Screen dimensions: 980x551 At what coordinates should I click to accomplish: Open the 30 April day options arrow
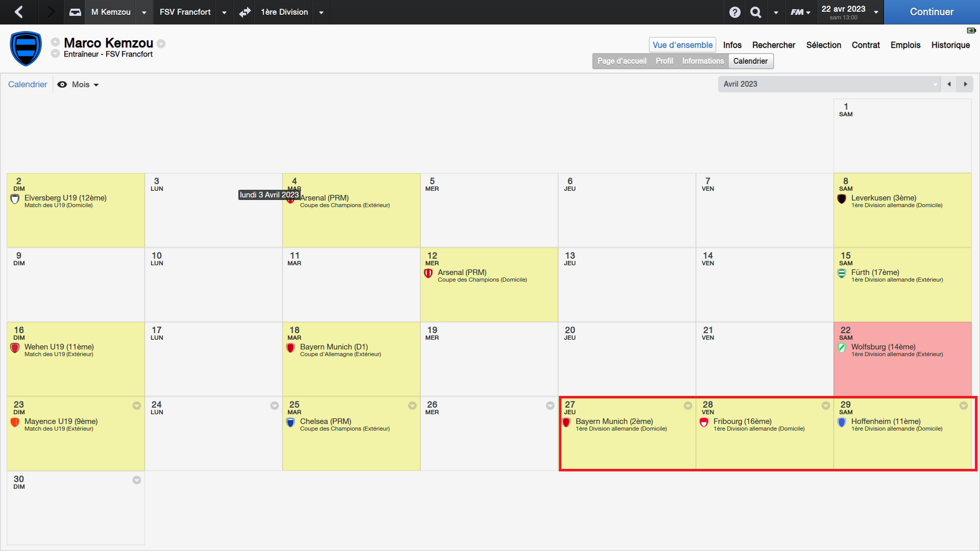(137, 480)
